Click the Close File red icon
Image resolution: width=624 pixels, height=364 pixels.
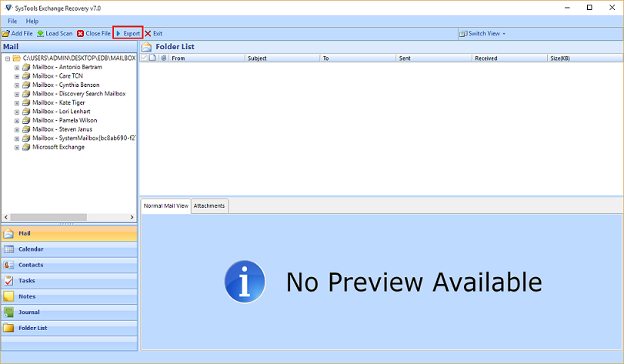80,34
